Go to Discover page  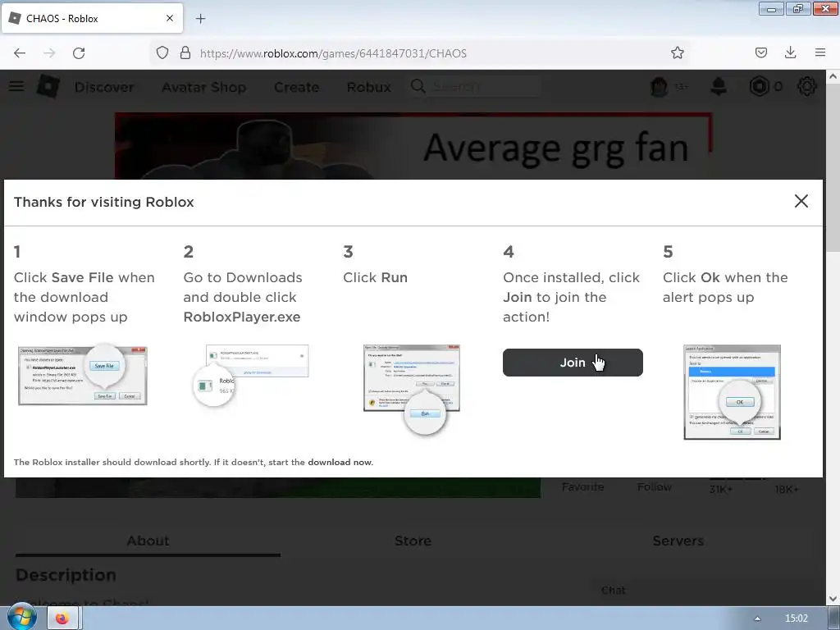(x=104, y=87)
